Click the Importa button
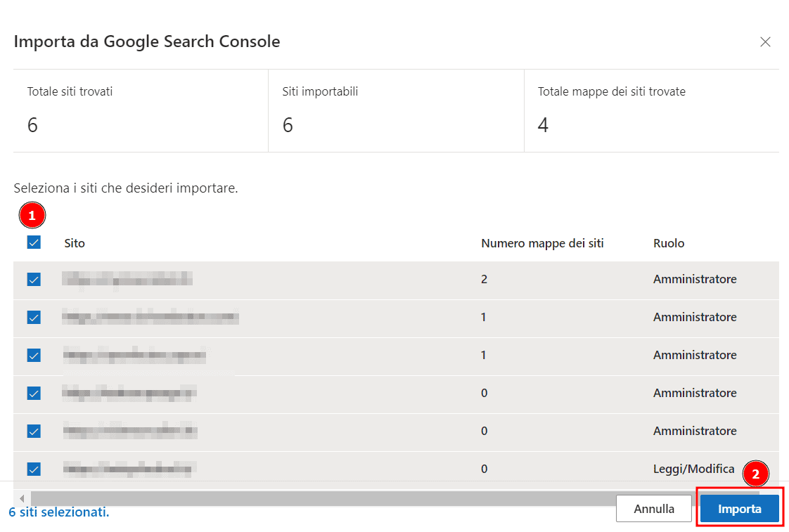Viewport: 789px width, 532px height. pyautogui.click(x=740, y=508)
